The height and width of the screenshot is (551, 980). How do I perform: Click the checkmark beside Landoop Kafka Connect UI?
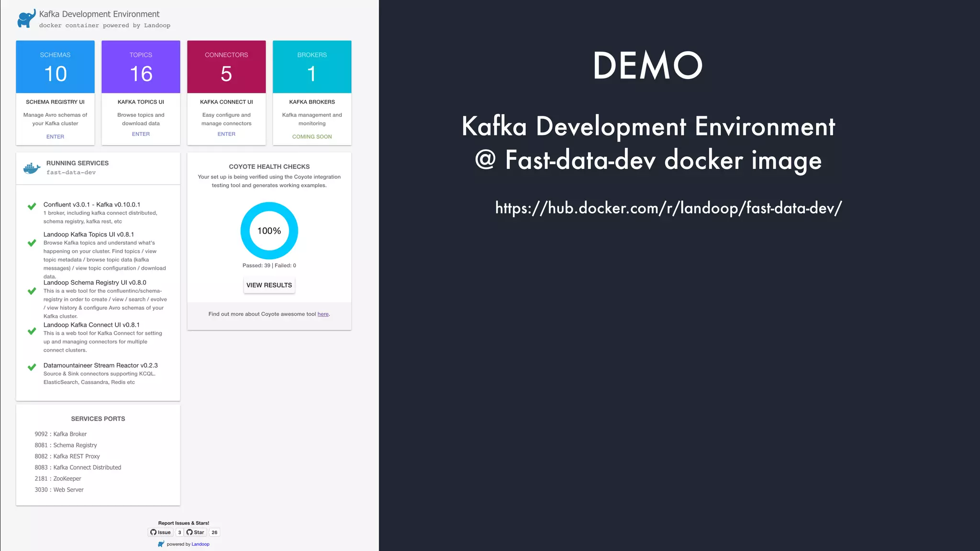(32, 331)
